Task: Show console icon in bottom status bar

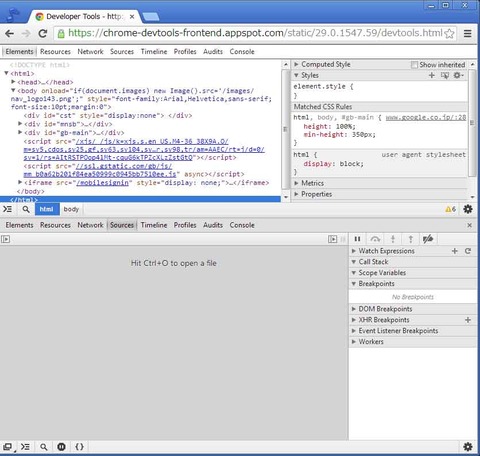Action: click(x=25, y=447)
